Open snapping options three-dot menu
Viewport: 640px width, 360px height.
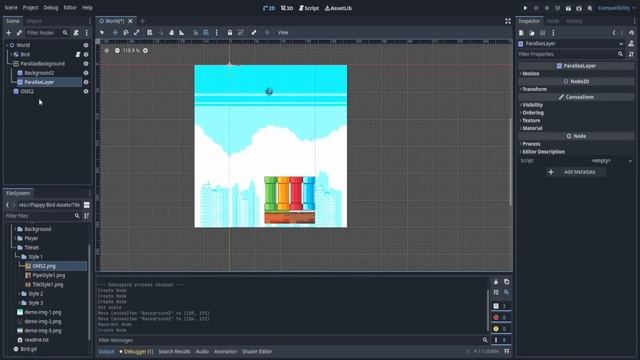click(217, 33)
